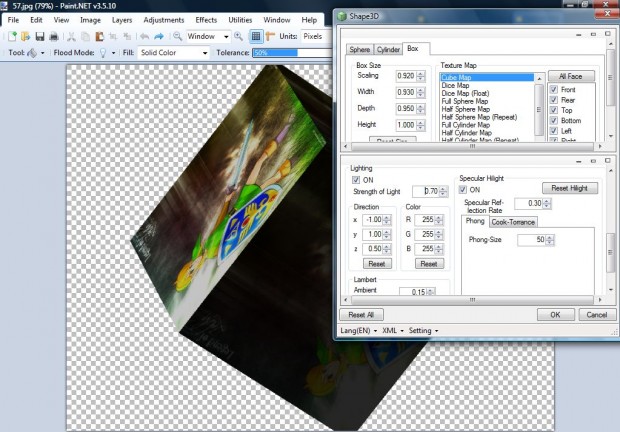The width and height of the screenshot is (620, 432).
Task: Click the New image icon in toolbar
Action: point(12,36)
